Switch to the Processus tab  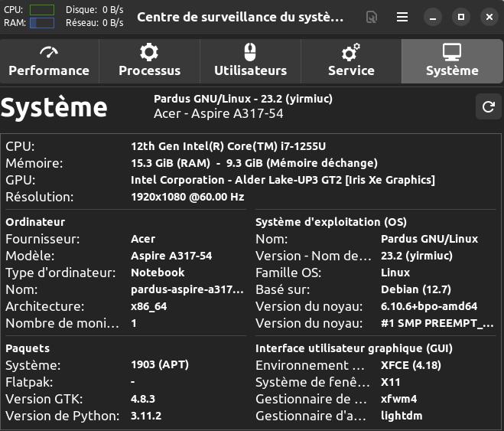(x=149, y=61)
